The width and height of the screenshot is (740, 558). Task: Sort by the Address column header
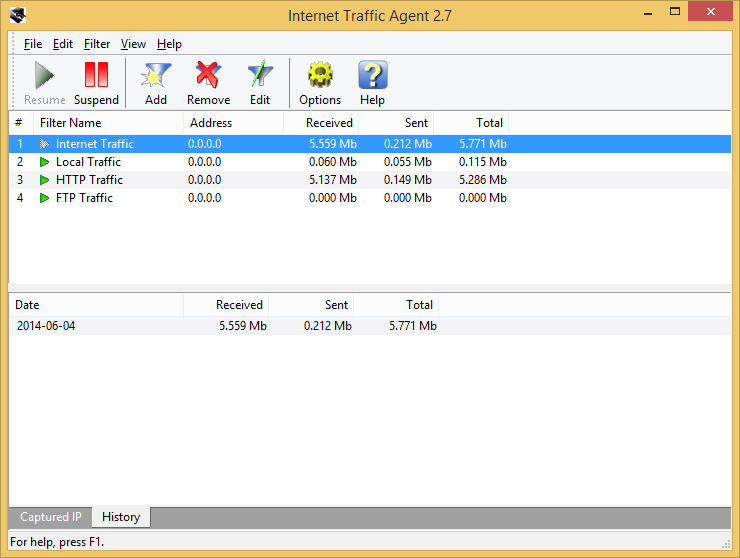(233, 123)
